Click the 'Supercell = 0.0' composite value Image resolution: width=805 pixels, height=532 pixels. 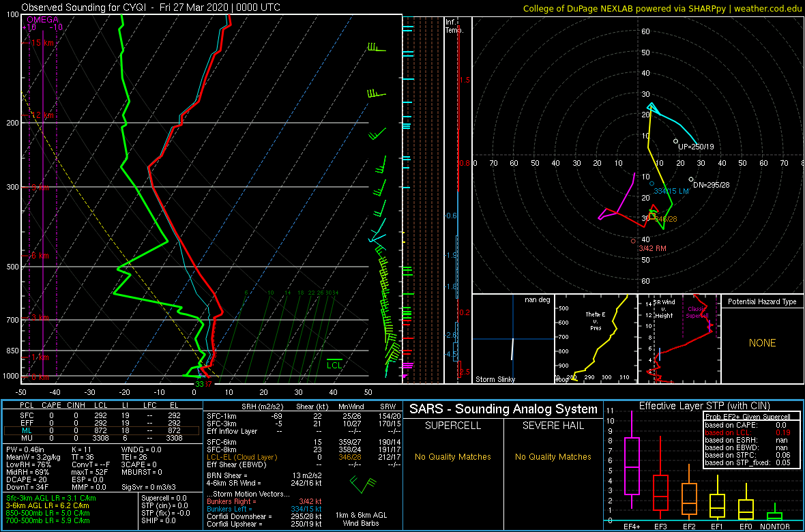164,498
